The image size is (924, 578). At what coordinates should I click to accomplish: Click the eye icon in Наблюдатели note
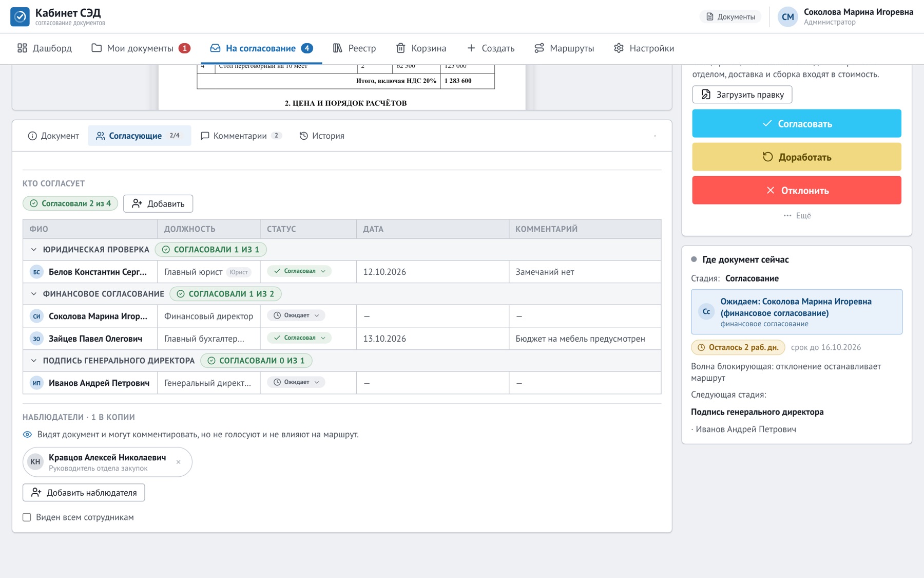pyautogui.click(x=27, y=435)
